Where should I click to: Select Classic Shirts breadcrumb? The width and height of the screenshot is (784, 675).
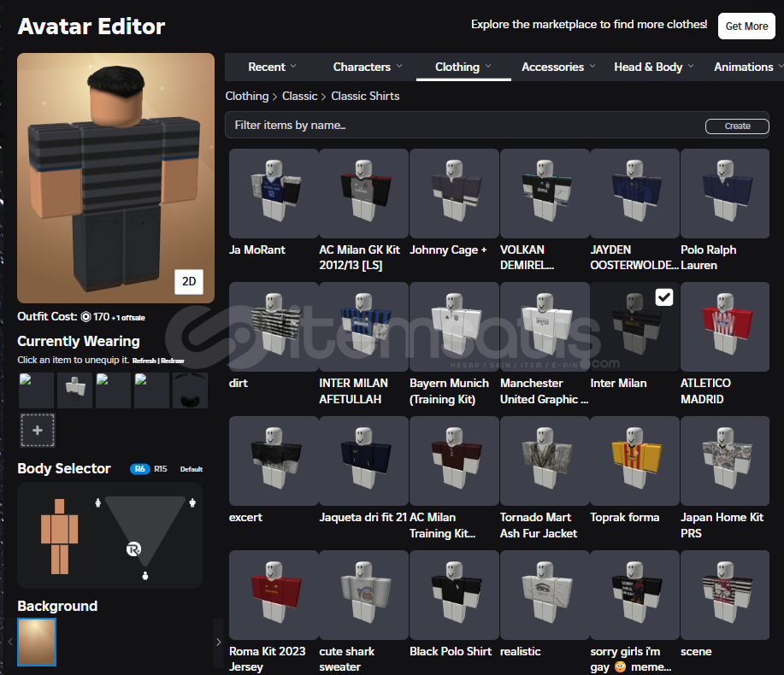[x=365, y=96]
